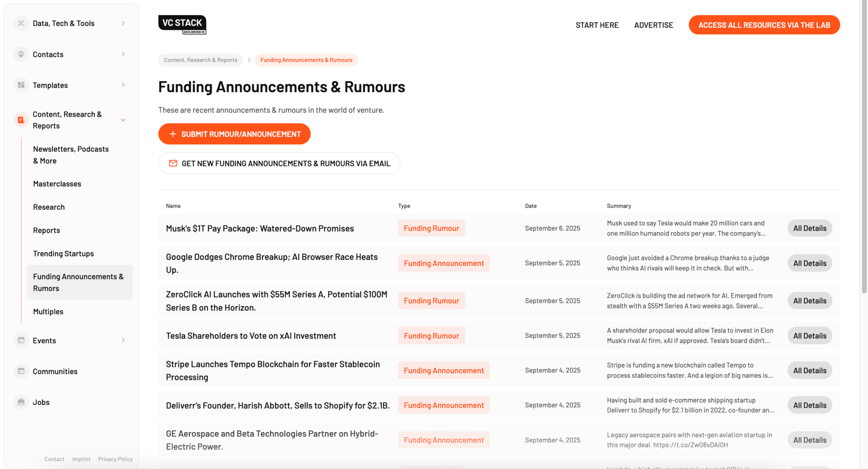The image size is (868, 469).
Task: Click the Content, Research & Reports icon
Action: pyautogui.click(x=21, y=120)
